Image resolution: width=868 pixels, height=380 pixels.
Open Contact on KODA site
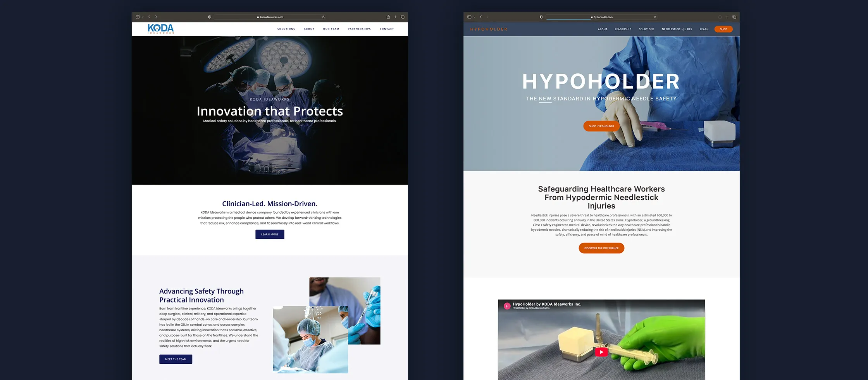click(x=387, y=29)
